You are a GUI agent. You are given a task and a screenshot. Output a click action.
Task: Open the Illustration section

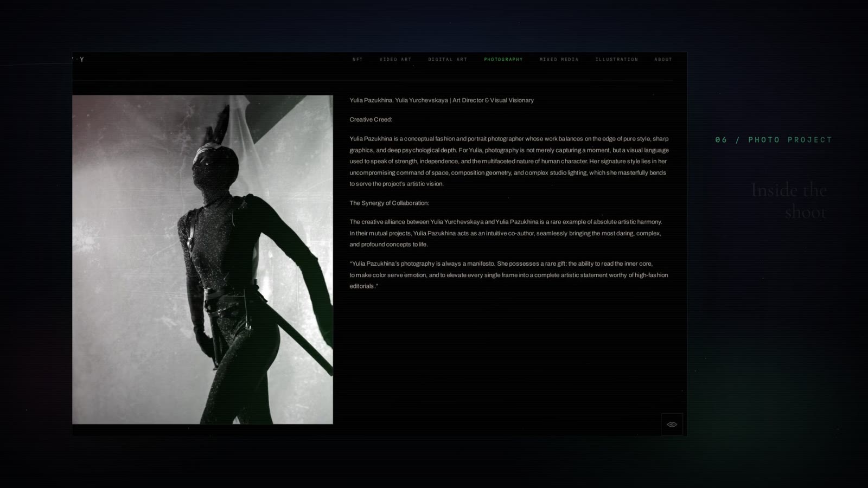[617, 60]
